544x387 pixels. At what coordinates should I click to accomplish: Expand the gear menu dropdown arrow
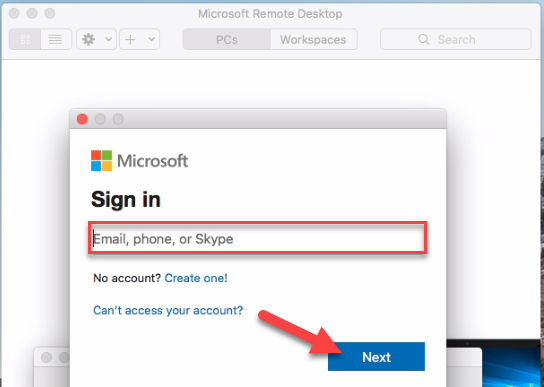point(109,39)
